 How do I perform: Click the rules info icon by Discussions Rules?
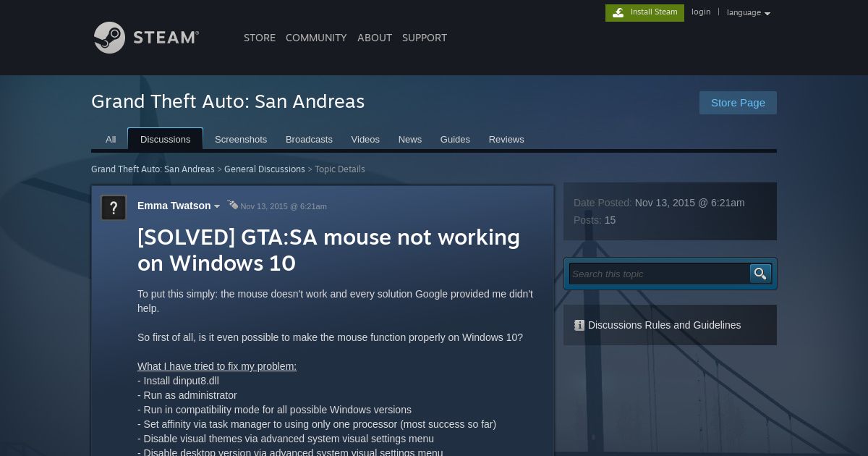coord(579,326)
